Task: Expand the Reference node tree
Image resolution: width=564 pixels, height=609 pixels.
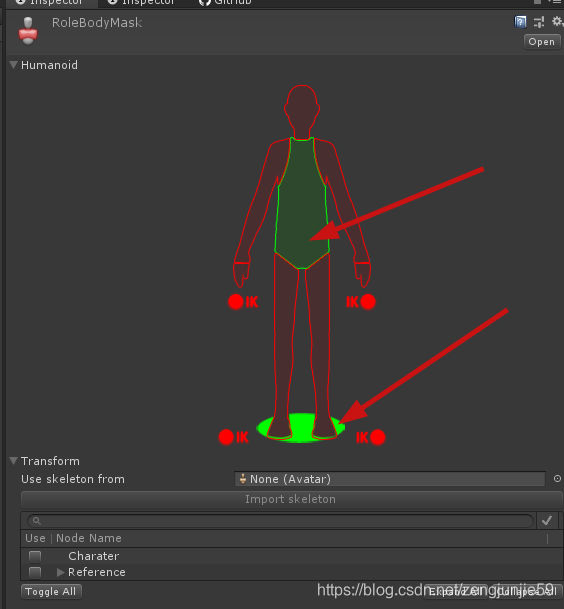Action: 60,572
